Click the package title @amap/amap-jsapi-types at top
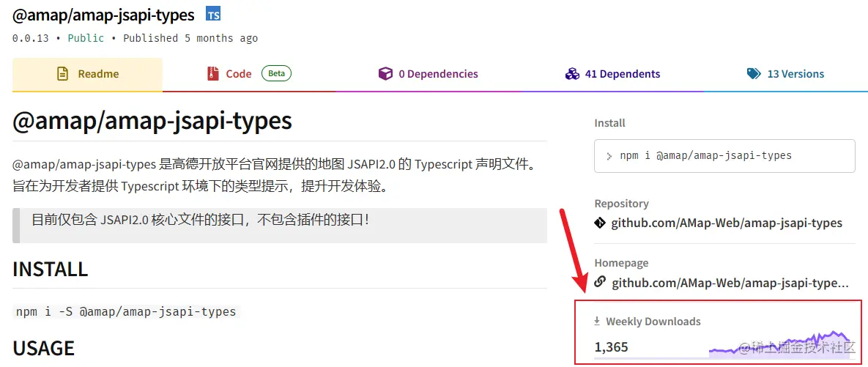 click(x=103, y=15)
